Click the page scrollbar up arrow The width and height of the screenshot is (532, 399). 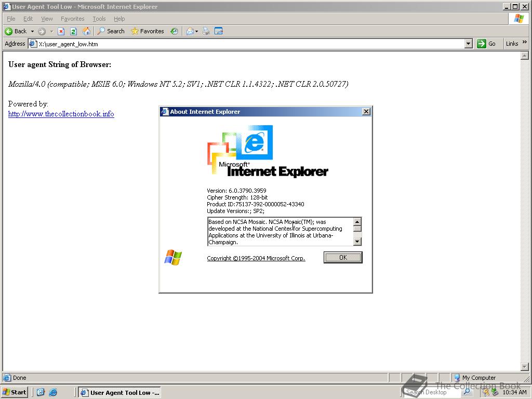pyautogui.click(x=525, y=55)
